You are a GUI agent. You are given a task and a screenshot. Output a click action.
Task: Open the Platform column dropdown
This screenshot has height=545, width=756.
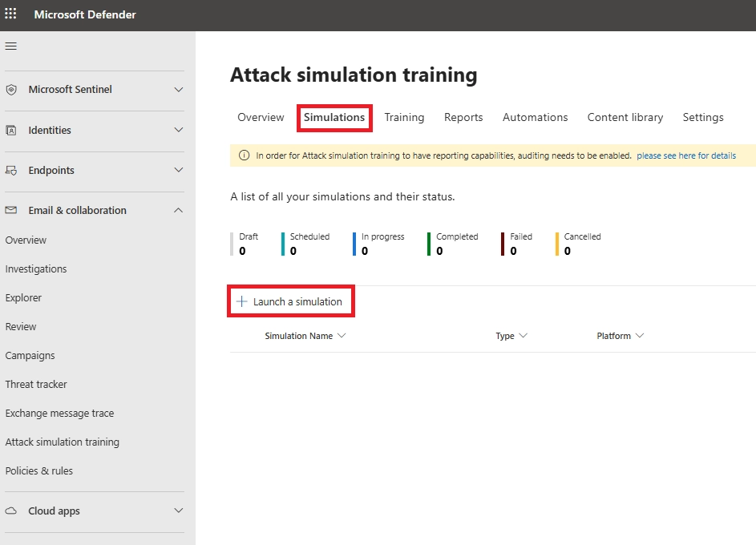coord(639,336)
